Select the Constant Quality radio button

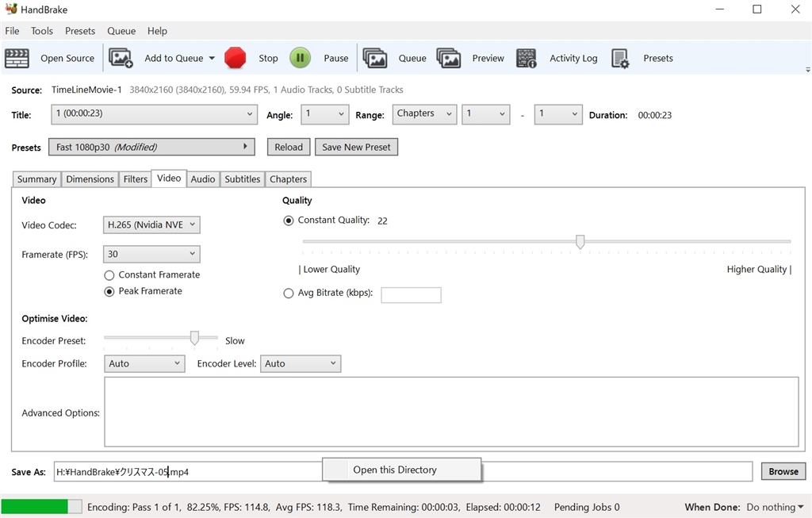click(289, 221)
